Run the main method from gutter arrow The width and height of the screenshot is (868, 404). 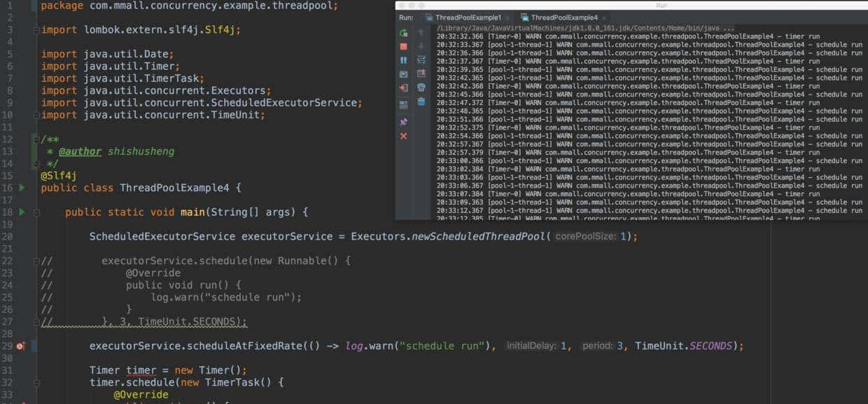(22, 212)
